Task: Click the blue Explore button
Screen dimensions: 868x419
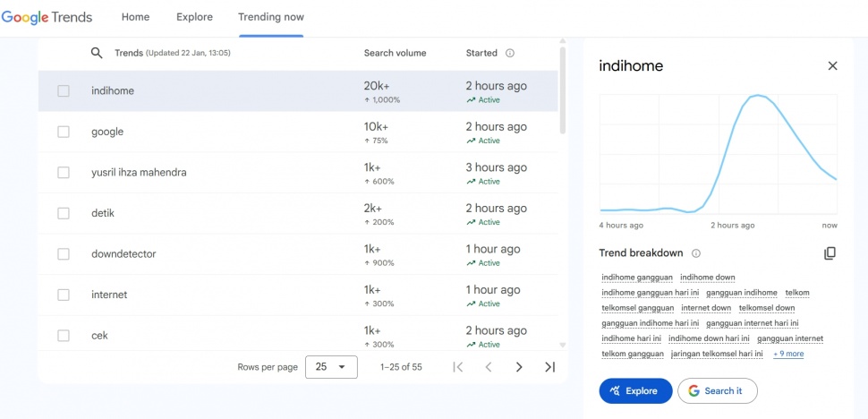Action: pyautogui.click(x=635, y=391)
